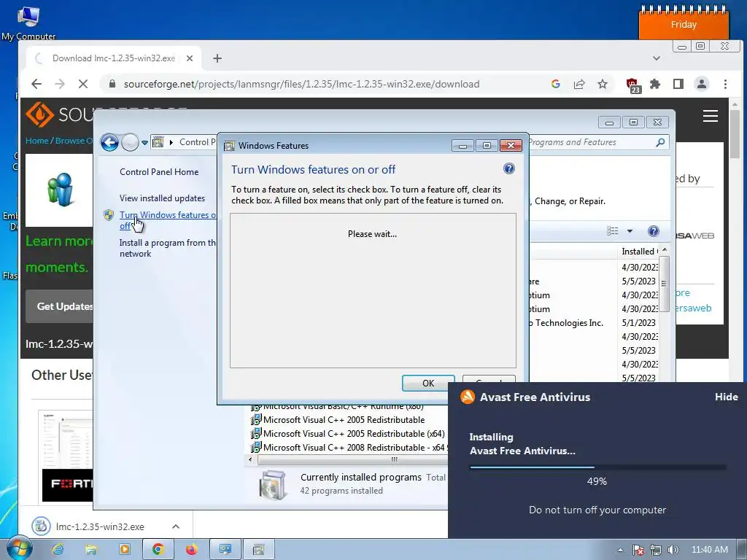Screen dimensions: 747x560
Task: Click the Avast installation progress bar
Action: point(597,467)
